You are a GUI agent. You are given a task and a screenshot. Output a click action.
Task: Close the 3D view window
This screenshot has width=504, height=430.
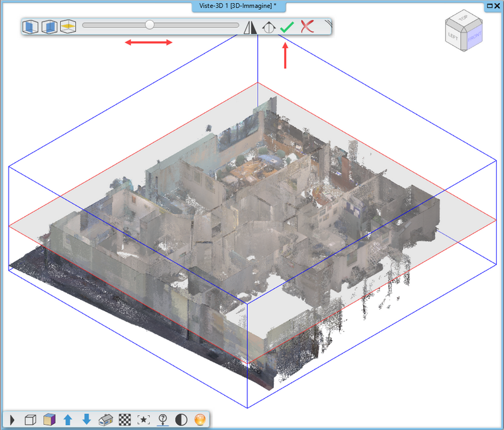(497, 6)
